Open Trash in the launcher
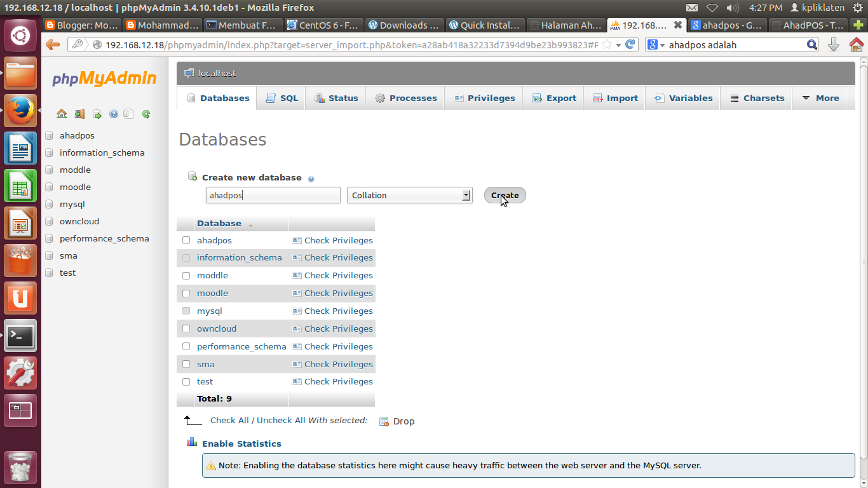 (x=20, y=468)
